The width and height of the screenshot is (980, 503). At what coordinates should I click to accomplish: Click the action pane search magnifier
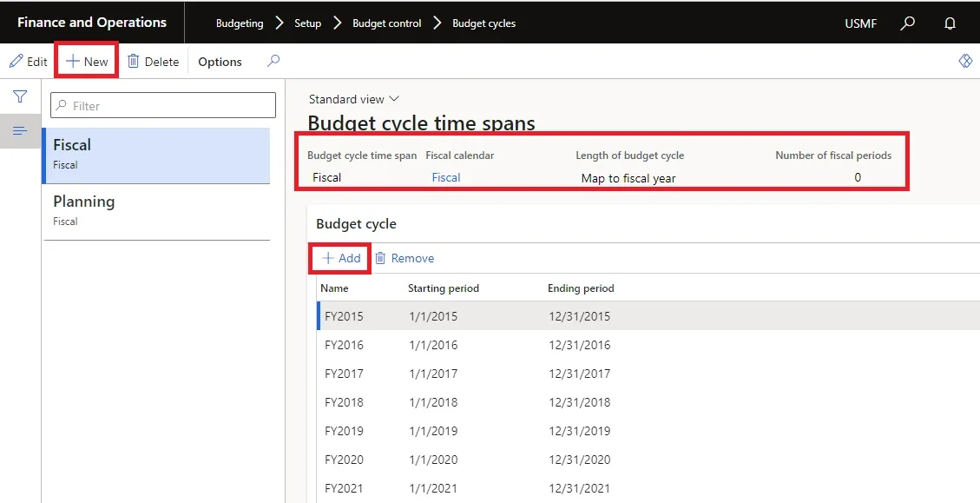pos(273,61)
